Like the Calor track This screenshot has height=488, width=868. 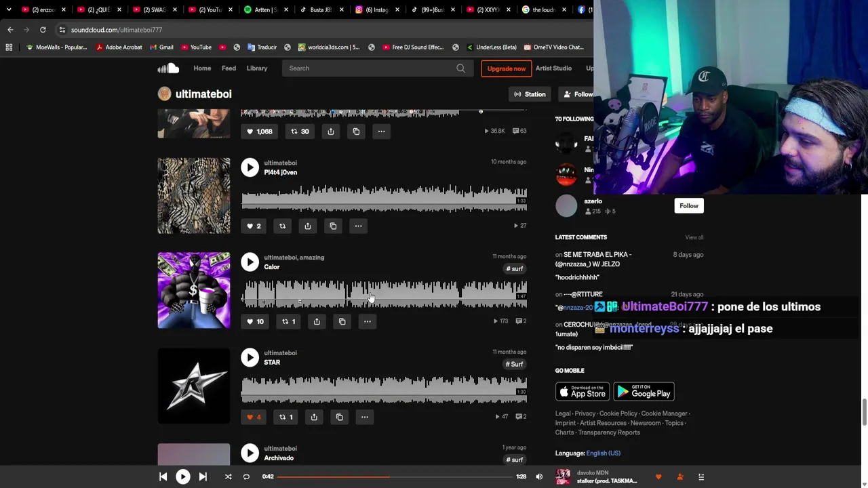255,321
